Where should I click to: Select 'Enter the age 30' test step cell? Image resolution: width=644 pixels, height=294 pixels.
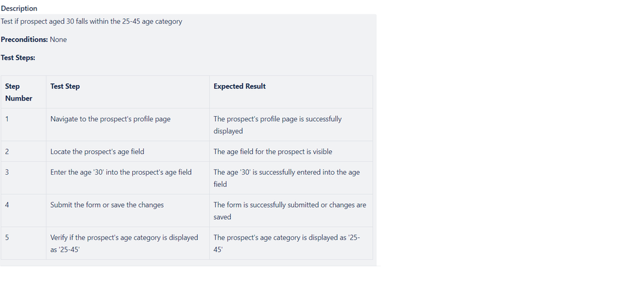(128, 178)
